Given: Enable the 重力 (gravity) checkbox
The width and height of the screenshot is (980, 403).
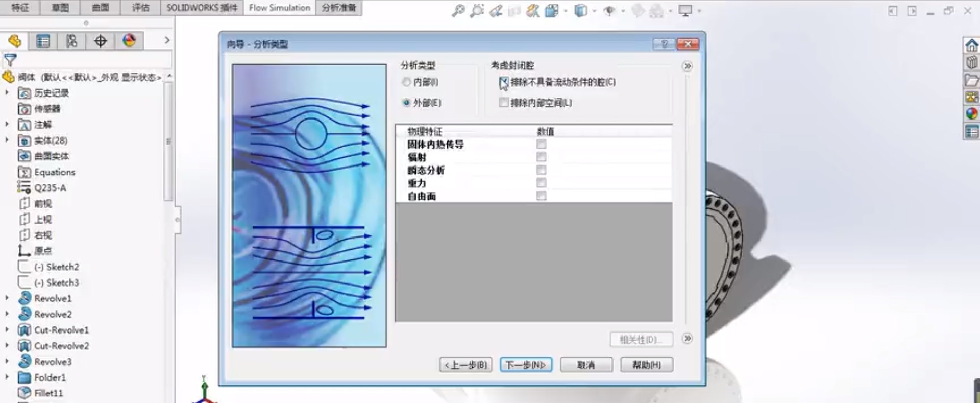Looking at the screenshot, I should (x=541, y=183).
